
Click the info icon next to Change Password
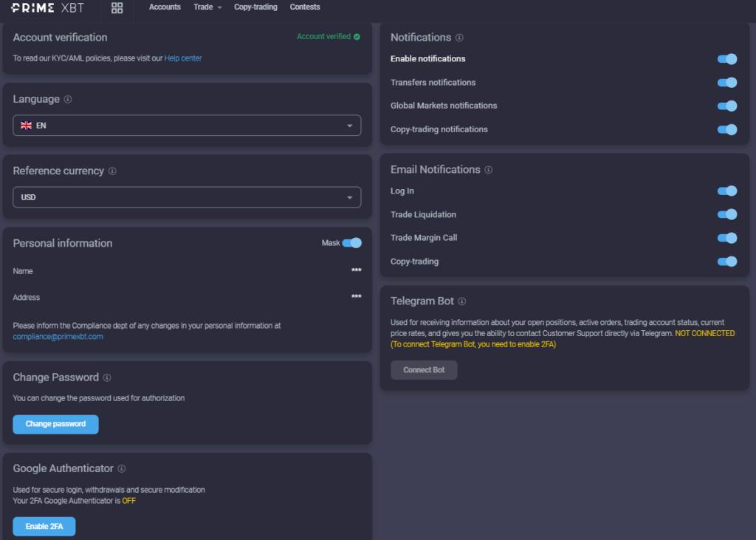[x=106, y=377]
